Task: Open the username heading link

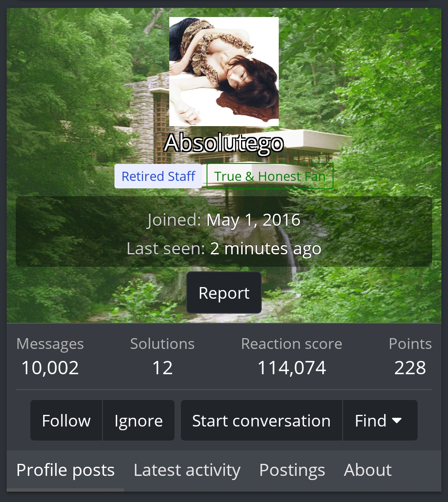Action: pos(224,143)
